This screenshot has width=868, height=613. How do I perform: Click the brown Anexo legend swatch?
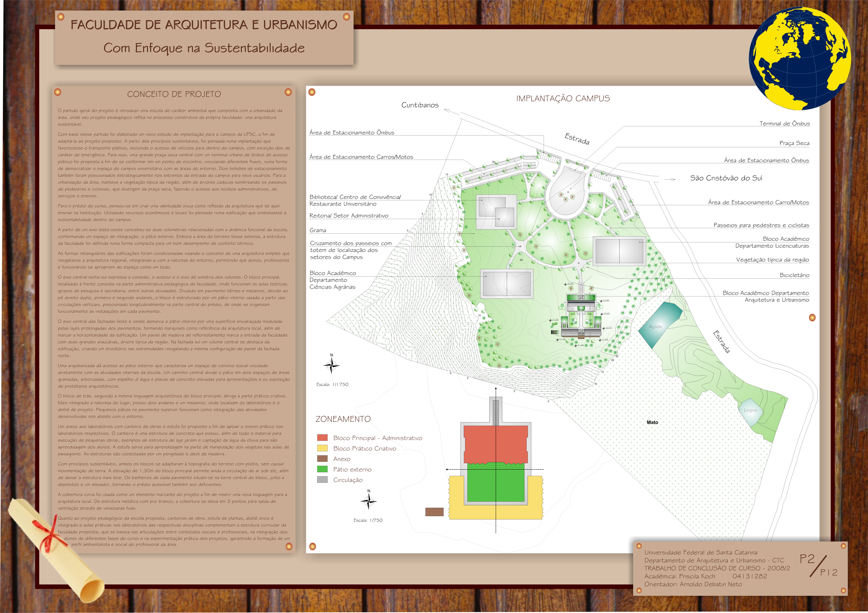pos(322,459)
